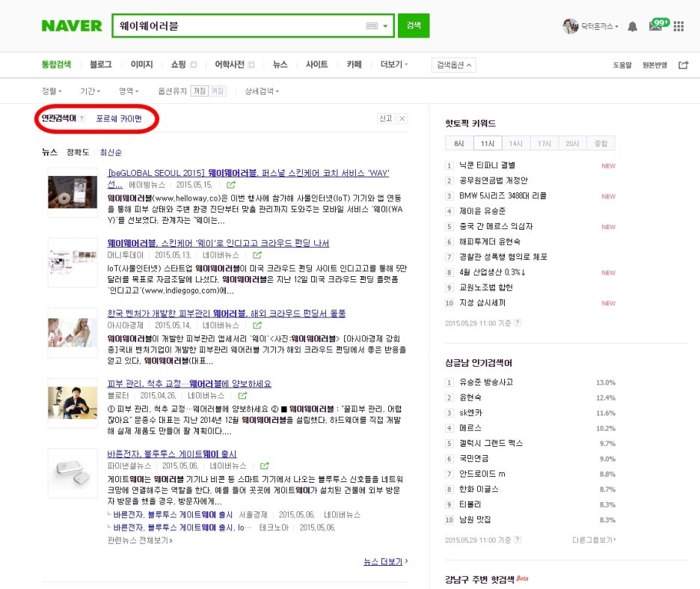Switch to the 이미지 tab
The width and height of the screenshot is (700, 589).
tap(141, 64)
